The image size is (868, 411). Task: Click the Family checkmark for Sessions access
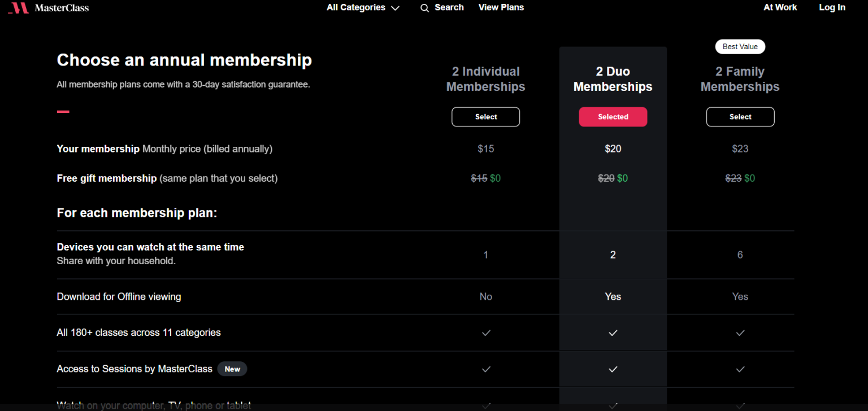740,369
